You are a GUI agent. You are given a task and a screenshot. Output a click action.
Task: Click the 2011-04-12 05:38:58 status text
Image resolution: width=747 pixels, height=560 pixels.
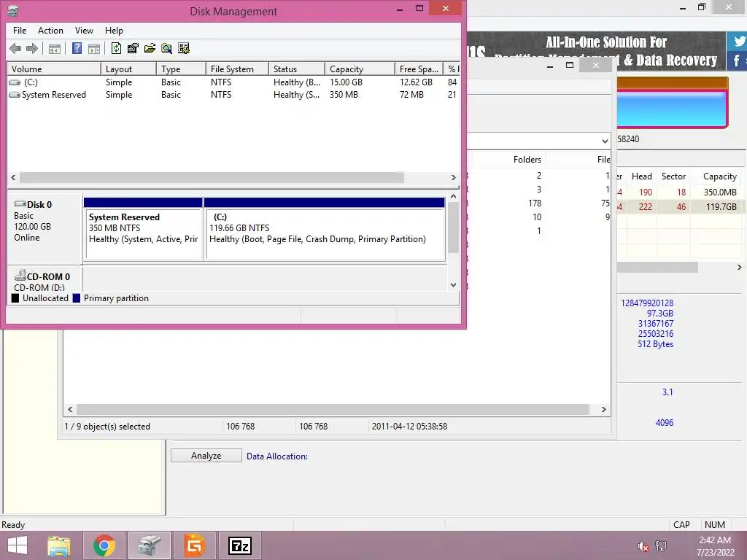[409, 426]
